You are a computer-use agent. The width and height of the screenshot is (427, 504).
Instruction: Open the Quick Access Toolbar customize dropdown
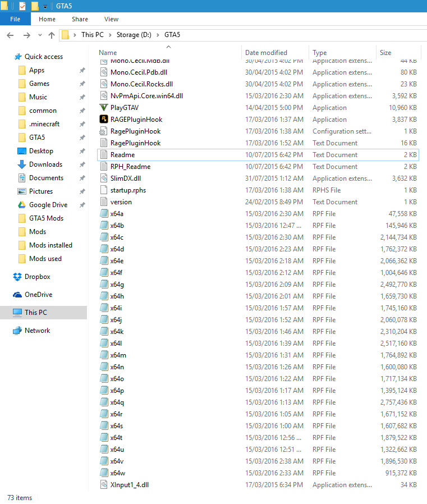point(45,6)
